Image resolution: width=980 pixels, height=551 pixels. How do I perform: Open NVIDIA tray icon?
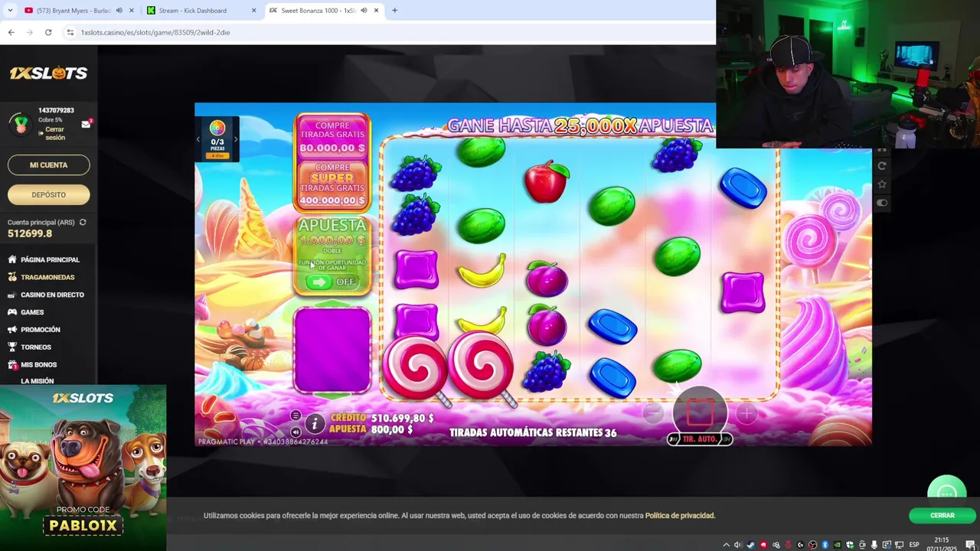pyautogui.click(x=837, y=545)
